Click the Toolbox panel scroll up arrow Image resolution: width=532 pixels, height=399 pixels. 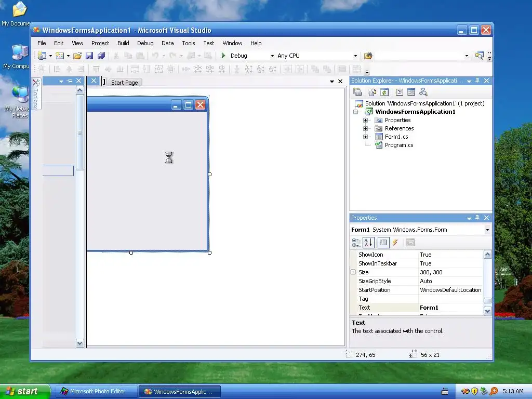(79, 90)
